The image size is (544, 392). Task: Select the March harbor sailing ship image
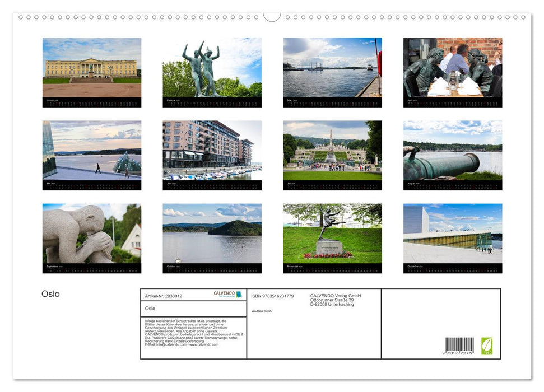[331, 67]
